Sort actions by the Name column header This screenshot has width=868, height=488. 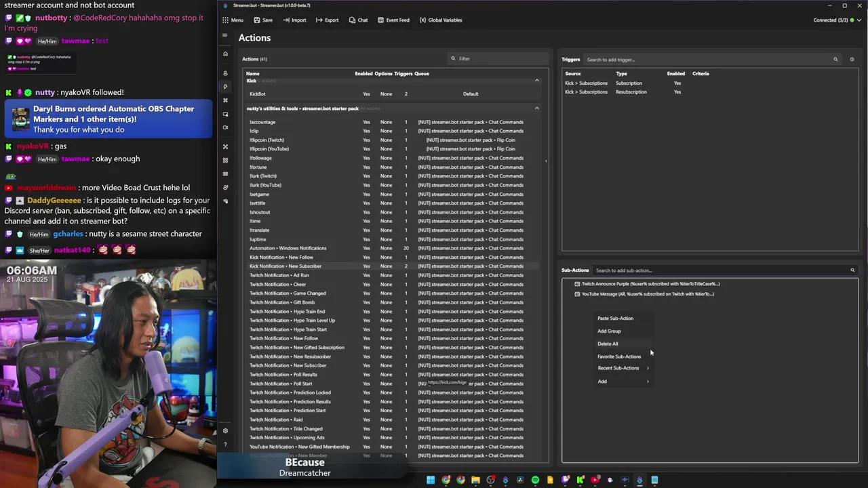[252, 73]
